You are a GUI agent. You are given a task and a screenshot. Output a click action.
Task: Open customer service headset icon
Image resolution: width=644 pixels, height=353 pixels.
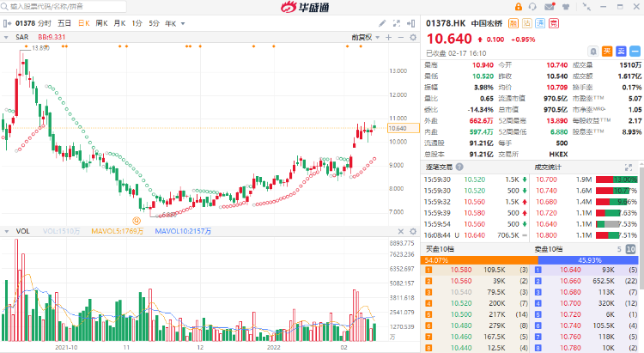click(x=532, y=7)
